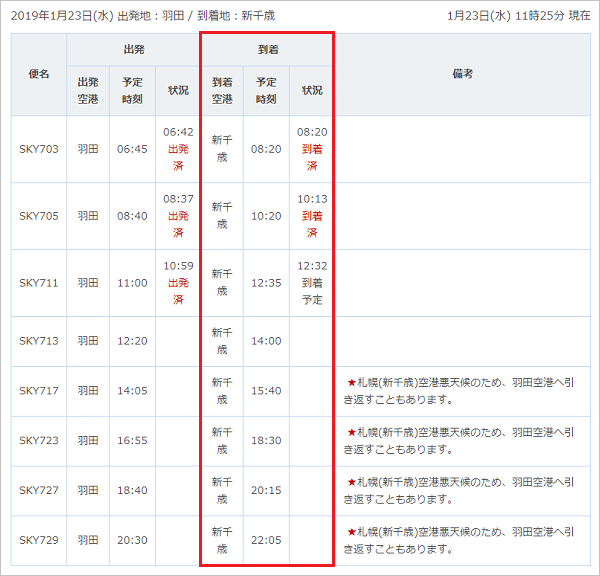Screen dimensions: 600x576
Task: Click the 10:13 到着済 arrival status
Action: coord(312,215)
